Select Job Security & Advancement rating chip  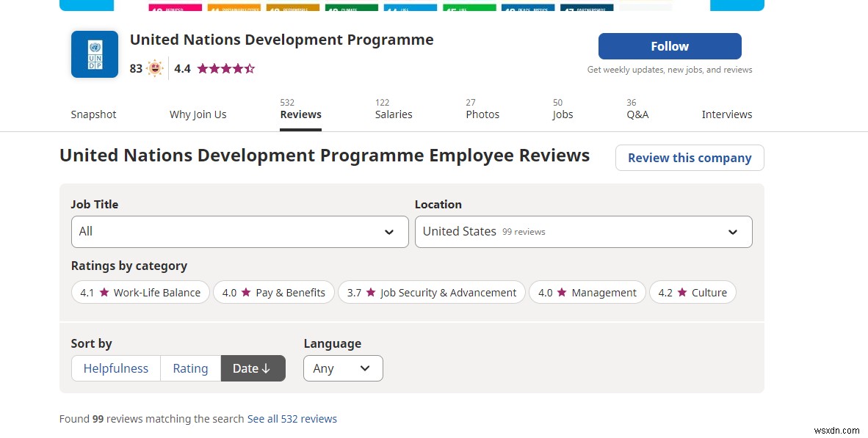click(x=432, y=292)
